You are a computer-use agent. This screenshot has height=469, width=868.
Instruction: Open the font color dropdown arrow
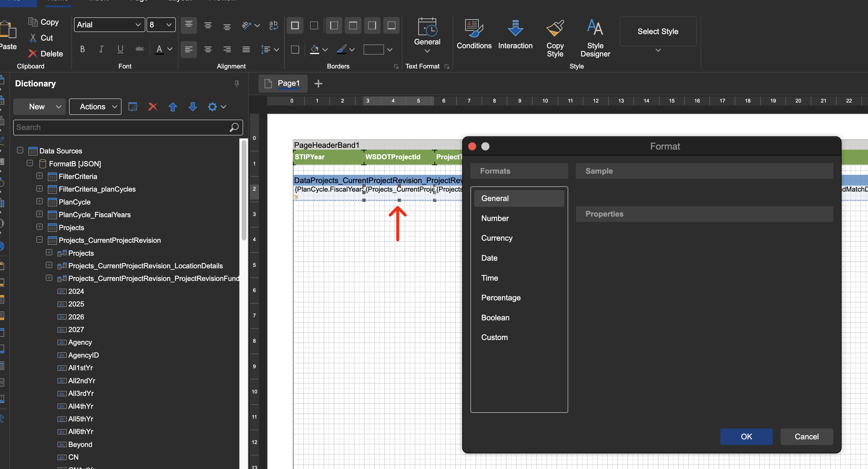tap(170, 49)
